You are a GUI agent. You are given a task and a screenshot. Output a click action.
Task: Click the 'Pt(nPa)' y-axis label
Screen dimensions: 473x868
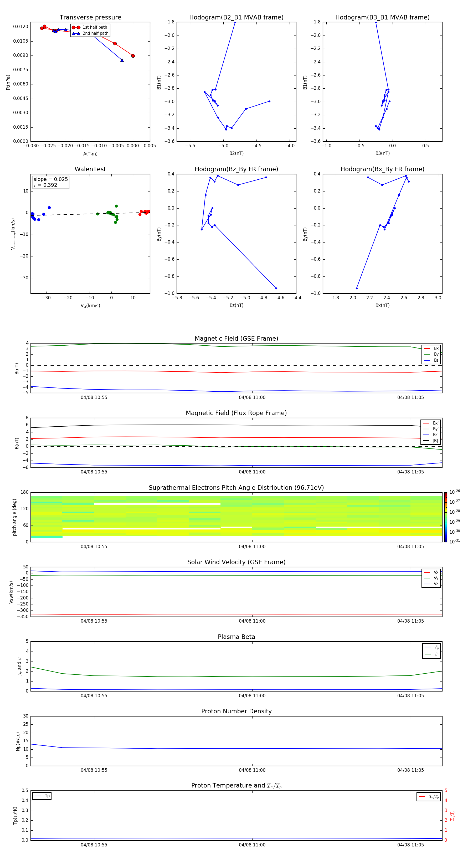pos(8,82)
